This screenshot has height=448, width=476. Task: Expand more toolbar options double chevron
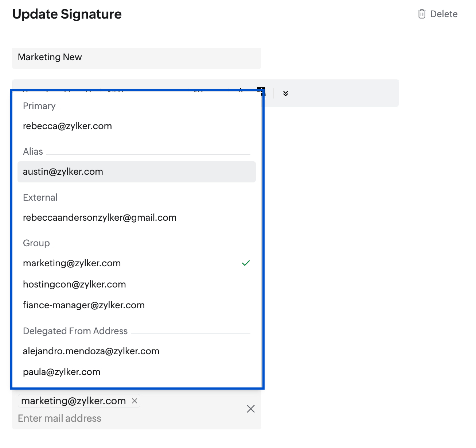coord(285,94)
